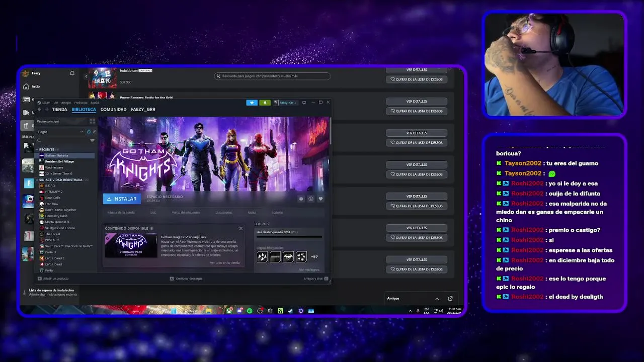Pop out the Amigos panel
644x362 pixels.
pos(450,298)
